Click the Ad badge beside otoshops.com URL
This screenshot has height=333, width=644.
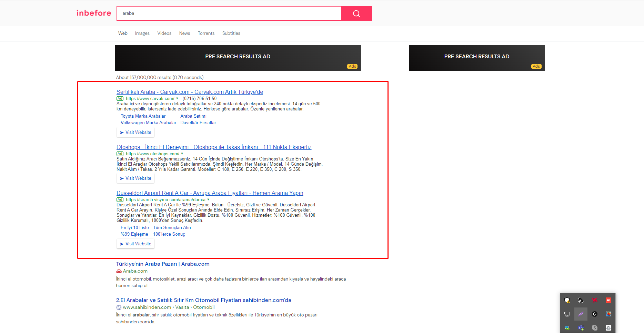pos(120,154)
